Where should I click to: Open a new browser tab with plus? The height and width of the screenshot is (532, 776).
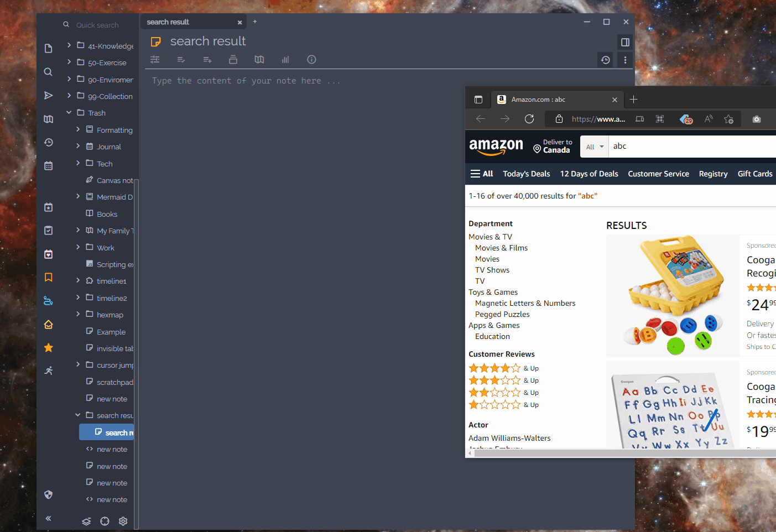[x=634, y=100]
